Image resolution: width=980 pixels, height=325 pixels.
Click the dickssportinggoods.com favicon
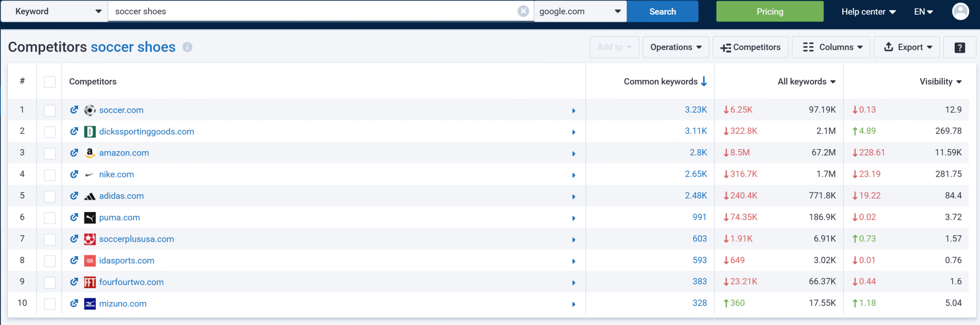point(90,132)
